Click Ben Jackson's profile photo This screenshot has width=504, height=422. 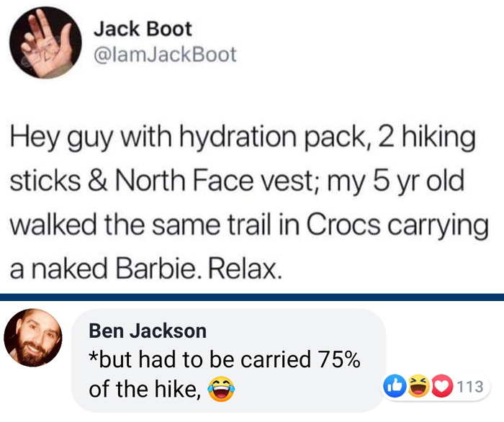pos(33,338)
